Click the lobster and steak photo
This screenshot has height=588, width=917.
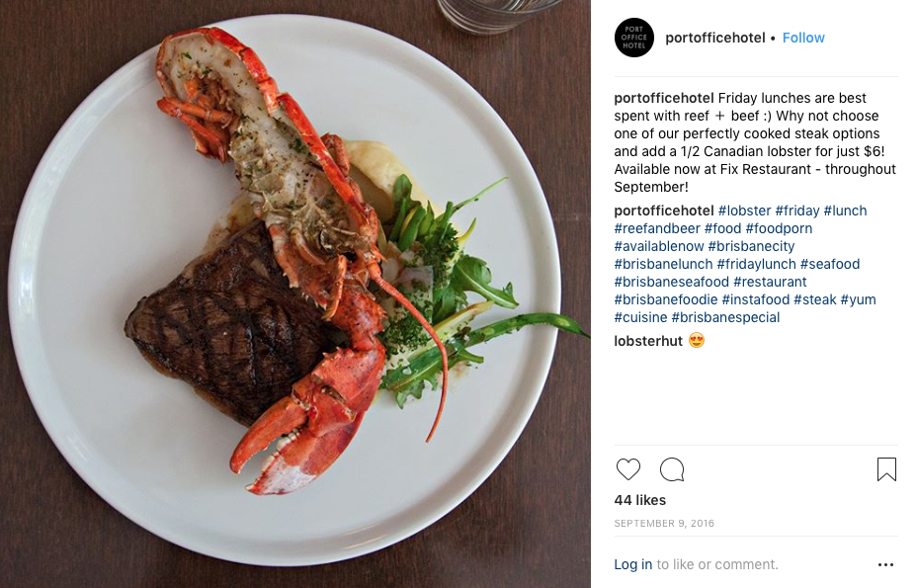(294, 294)
